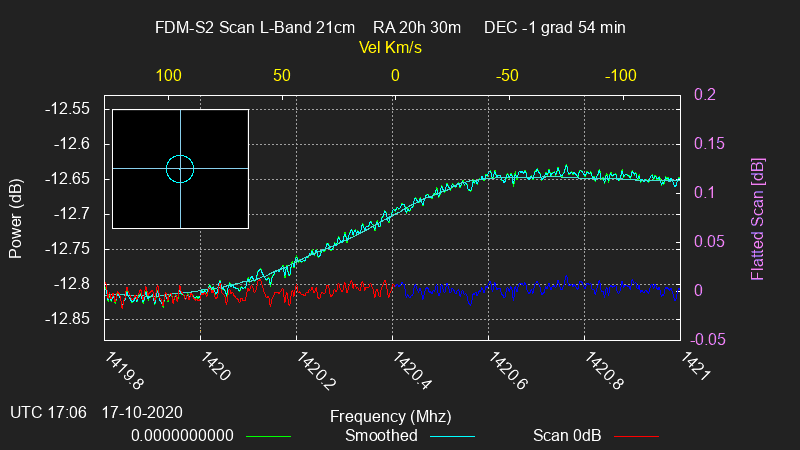The width and height of the screenshot is (800, 450).
Task: Click the frequency tick label '1419.8'
Action: pyautogui.click(x=124, y=371)
